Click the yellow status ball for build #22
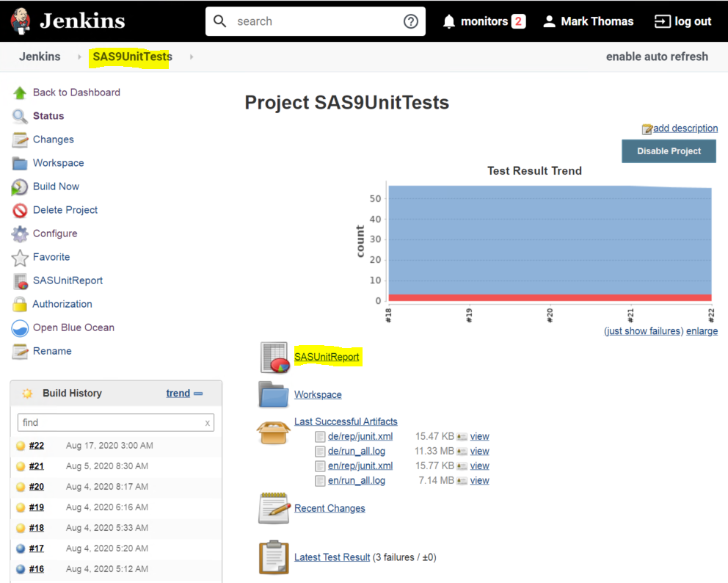Viewport: 728px width, 583px height. (x=21, y=446)
